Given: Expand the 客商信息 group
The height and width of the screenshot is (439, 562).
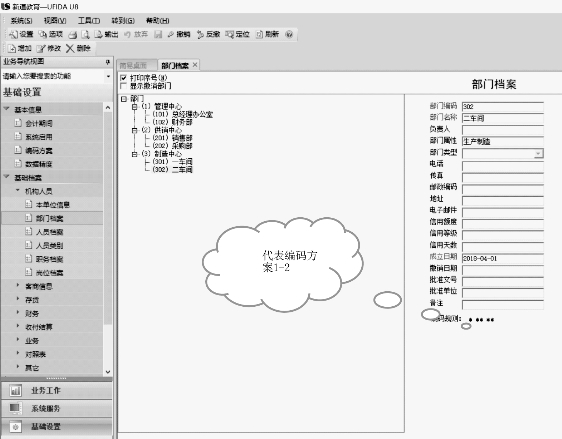Looking at the screenshot, I should 18,285.
